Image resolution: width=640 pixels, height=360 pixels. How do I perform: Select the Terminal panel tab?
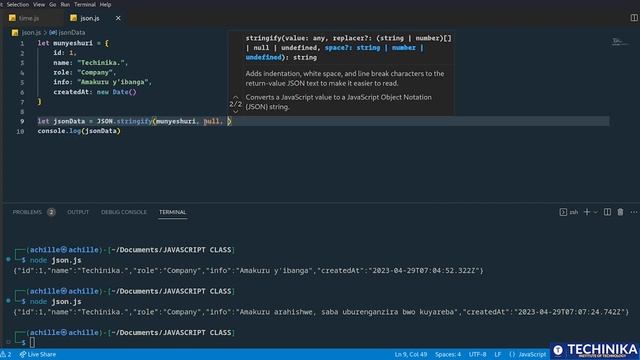click(173, 212)
